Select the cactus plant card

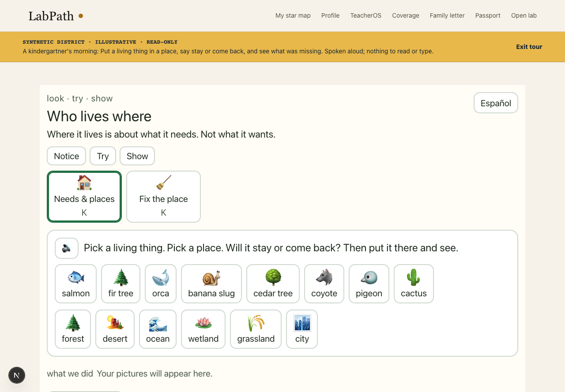point(414,284)
